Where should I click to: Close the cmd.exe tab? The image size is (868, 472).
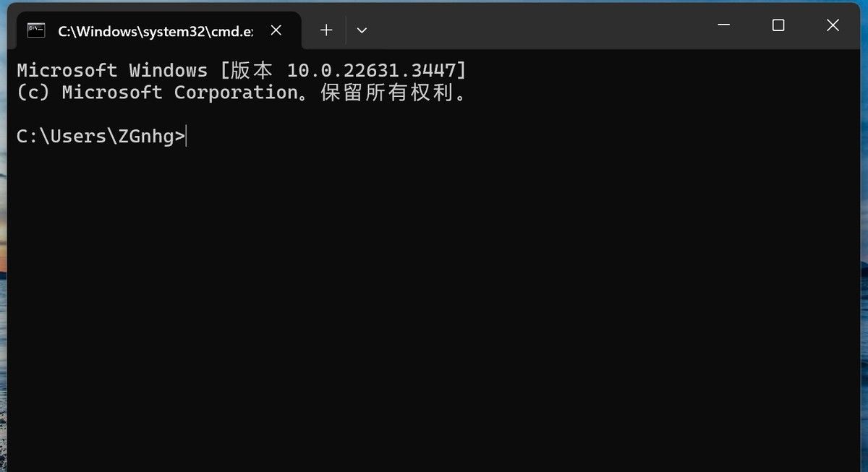click(x=276, y=30)
